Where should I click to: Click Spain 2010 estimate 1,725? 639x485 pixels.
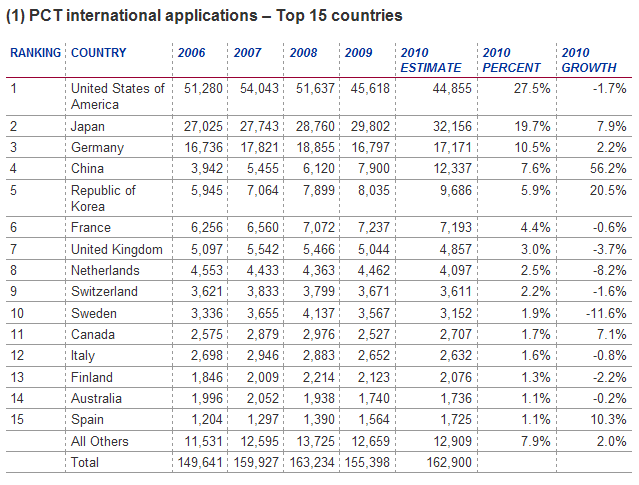pyautogui.click(x=456, y=420)
